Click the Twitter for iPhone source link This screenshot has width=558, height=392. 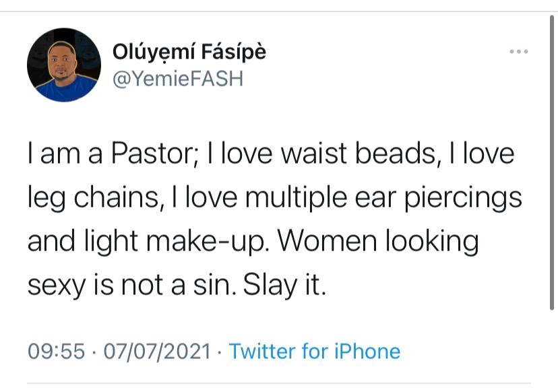point(315,352)
